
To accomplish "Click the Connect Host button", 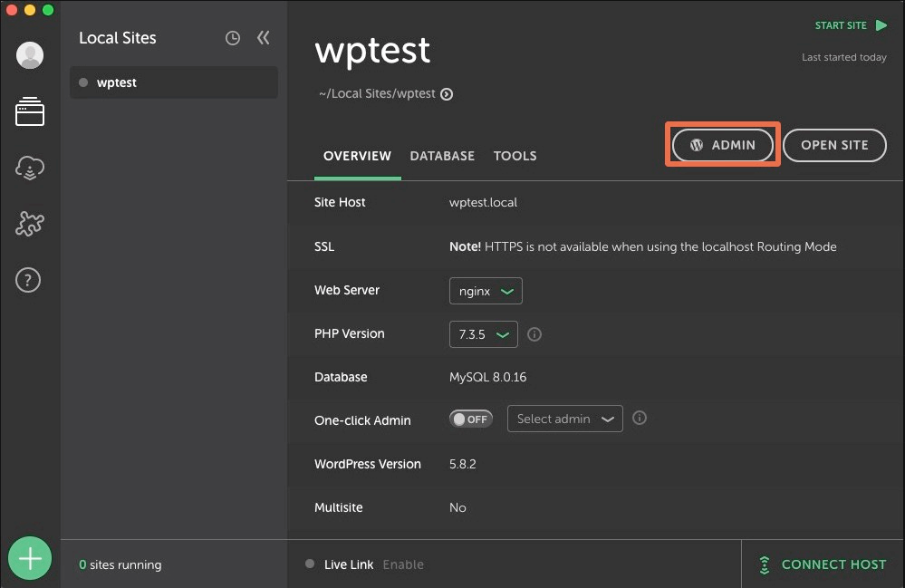I will 823,564.
